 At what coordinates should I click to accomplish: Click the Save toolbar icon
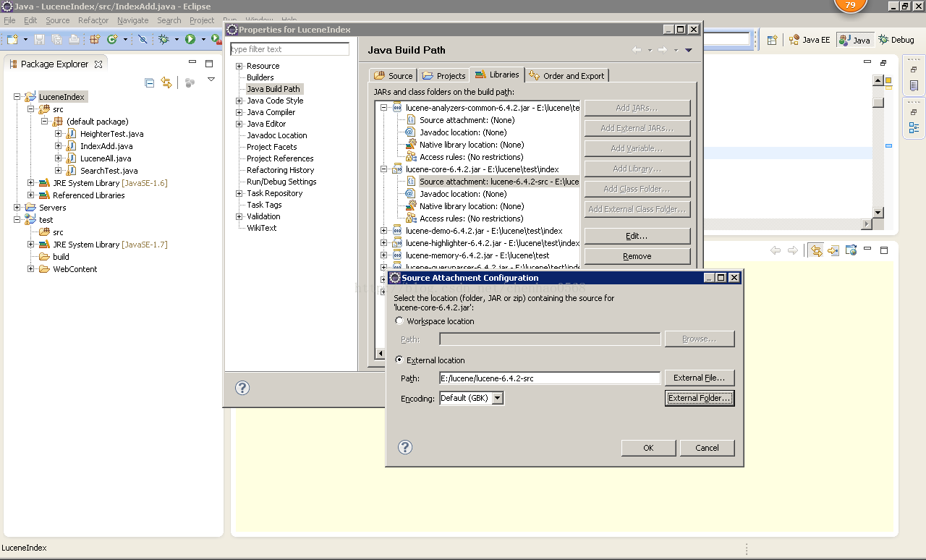[x=39, y=39]
